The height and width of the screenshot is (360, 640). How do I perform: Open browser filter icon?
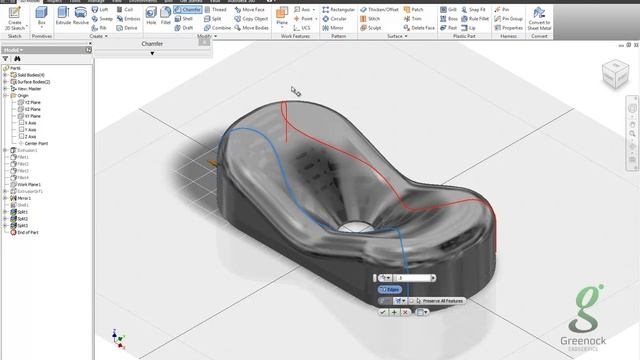click(5, 59)
